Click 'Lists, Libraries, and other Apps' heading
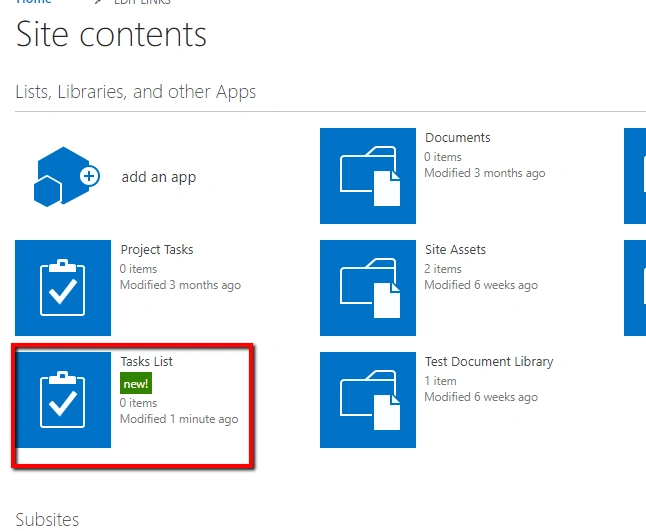The image size is (646, 531). 136,92
